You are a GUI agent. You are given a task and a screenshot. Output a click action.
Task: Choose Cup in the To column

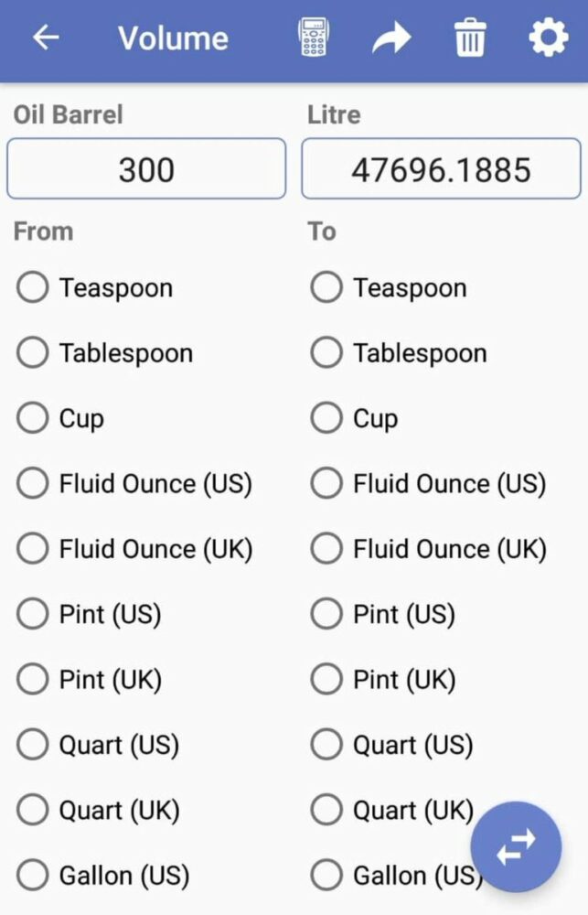355,418
